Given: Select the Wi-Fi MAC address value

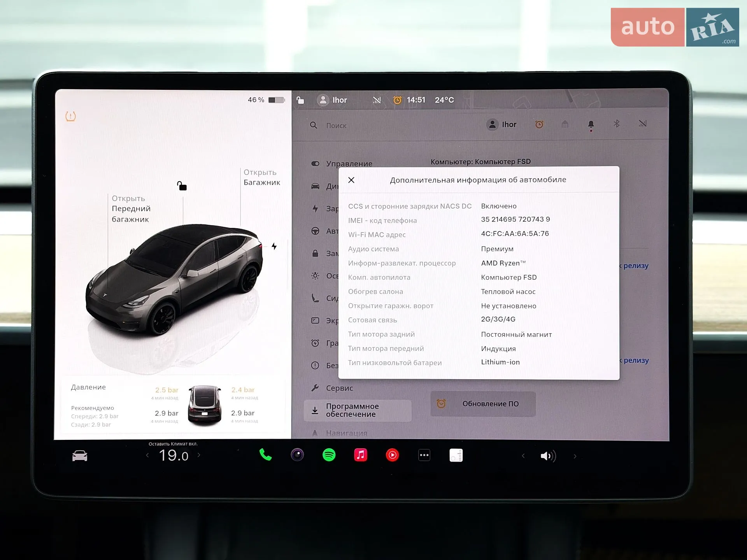Looking at the screenshot, I should [x=515, y=233].
